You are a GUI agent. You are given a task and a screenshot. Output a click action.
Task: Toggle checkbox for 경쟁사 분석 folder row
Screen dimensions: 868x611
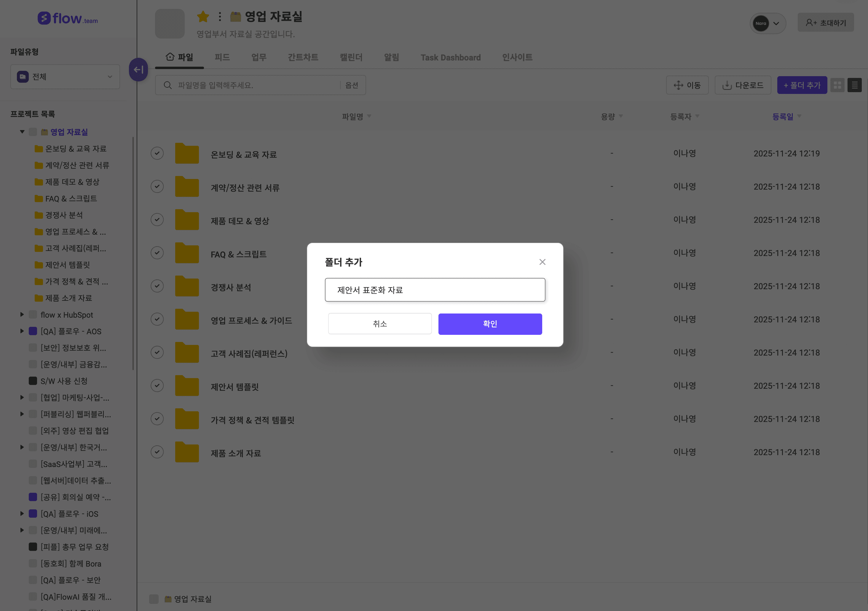coord(157,286)
